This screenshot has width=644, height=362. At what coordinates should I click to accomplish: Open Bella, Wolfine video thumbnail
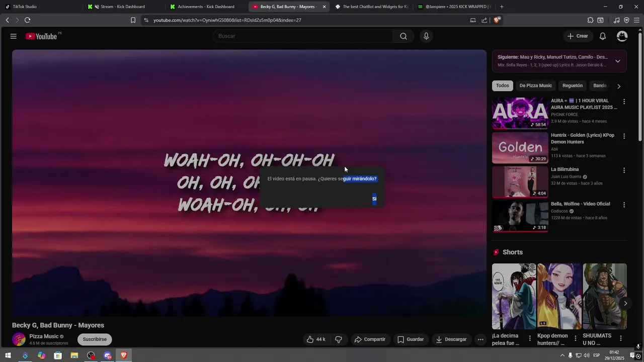click(520, 217)
